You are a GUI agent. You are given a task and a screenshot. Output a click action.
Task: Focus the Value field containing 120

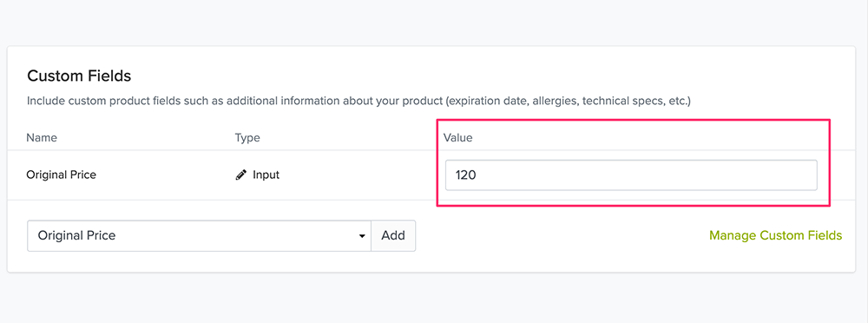631,175
